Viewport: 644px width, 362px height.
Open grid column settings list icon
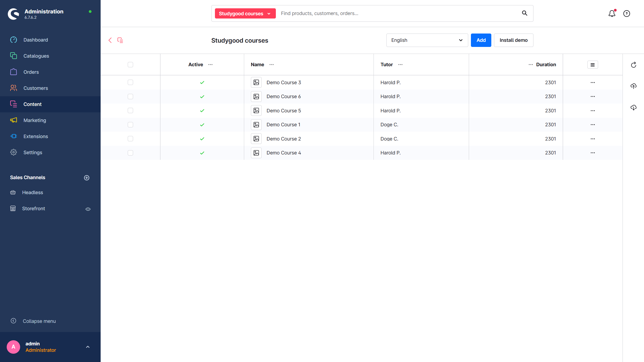592,65
